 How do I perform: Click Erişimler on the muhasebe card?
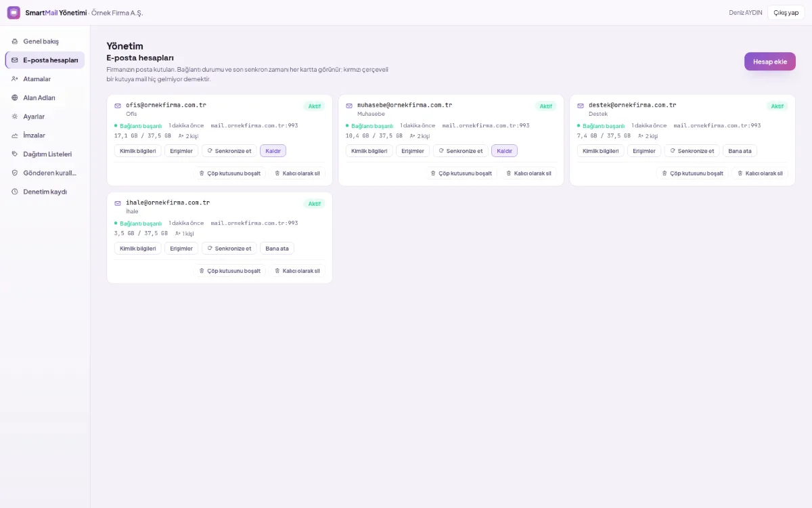pos(413,151)
